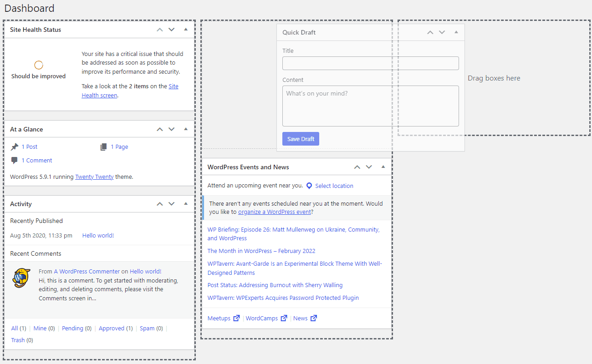Open The Month in WordPress February 2022
Image resolution: width=592 pixels, height=364 pixels.
[x=261, y=251]
